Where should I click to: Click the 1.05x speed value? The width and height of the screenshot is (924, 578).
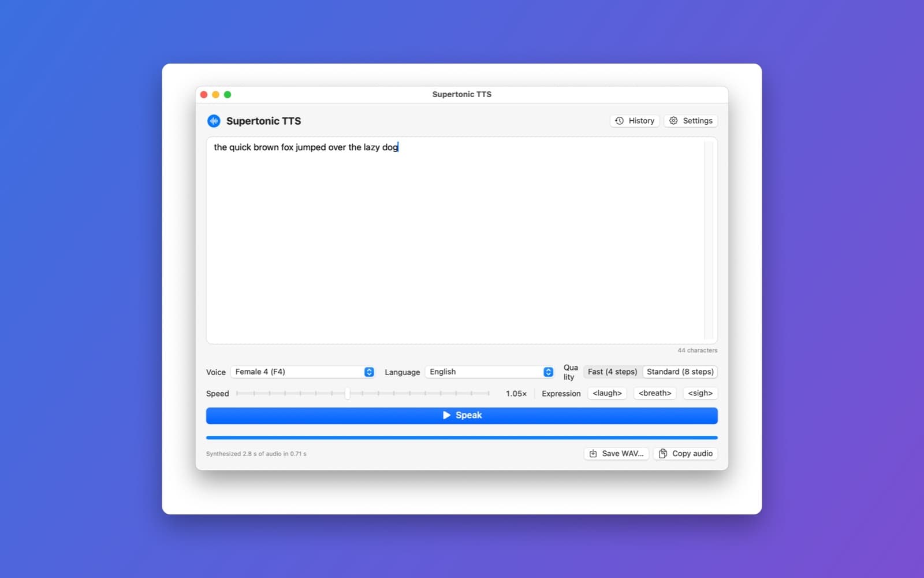pos(516,394)
